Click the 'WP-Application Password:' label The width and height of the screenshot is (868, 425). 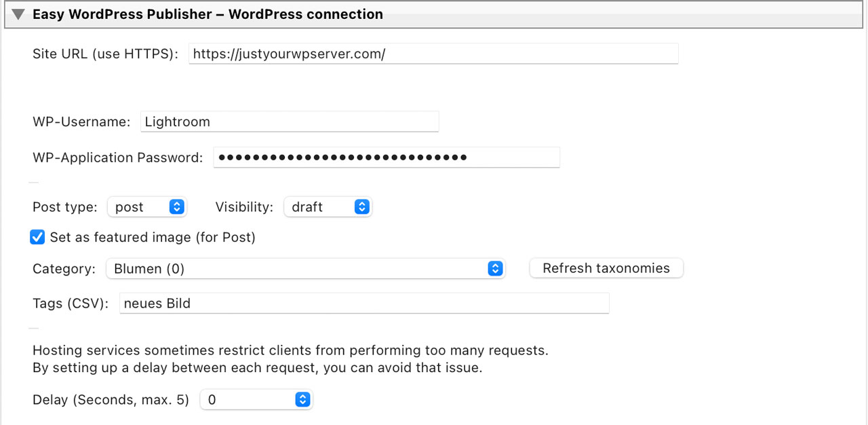tap(117, 158)
